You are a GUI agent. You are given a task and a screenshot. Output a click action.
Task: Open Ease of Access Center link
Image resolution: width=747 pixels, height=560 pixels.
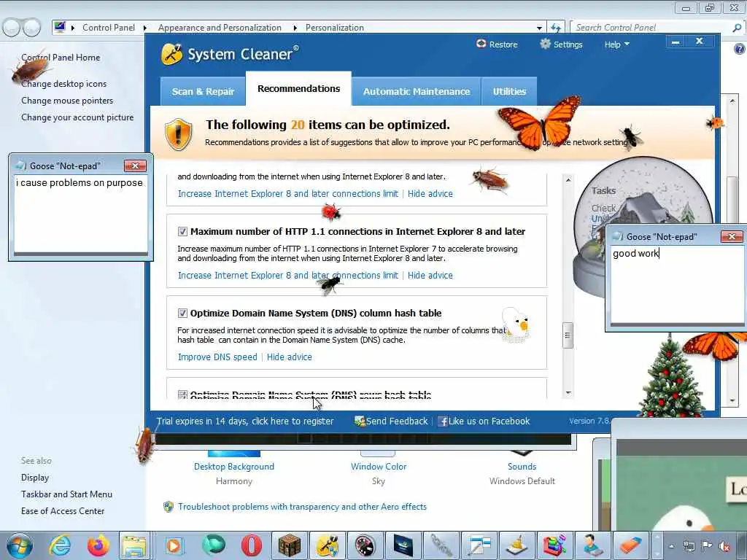63,511
